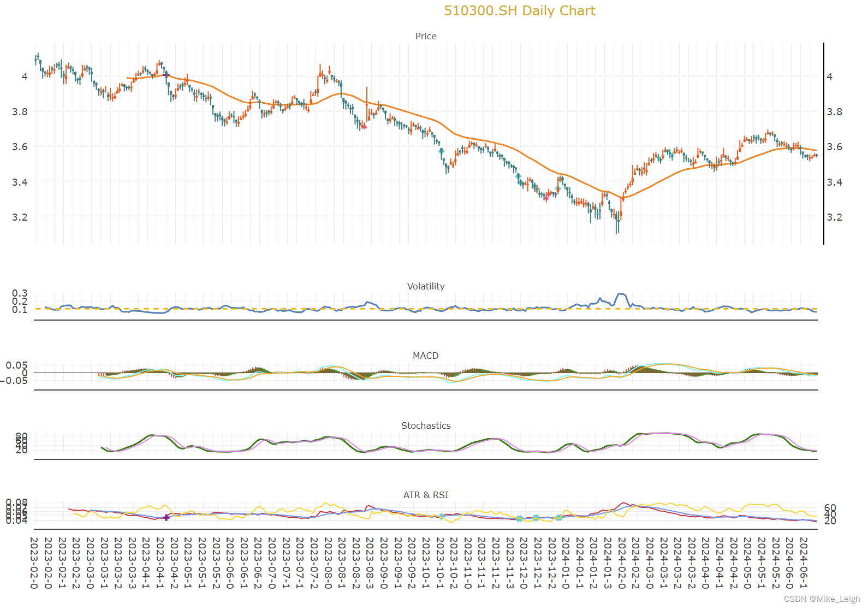Click the "2023-07-2" date label

click(313, 563)
